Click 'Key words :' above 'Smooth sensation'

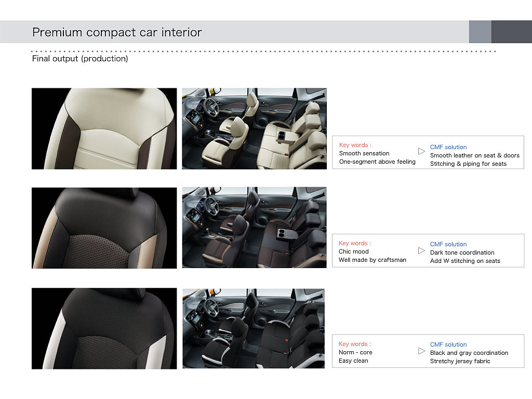[355, 145]
